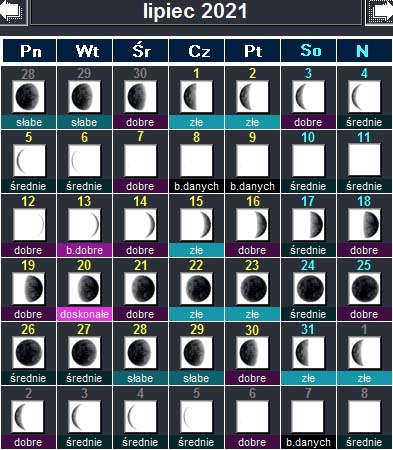The height and width of the screenshot is (450, 393).
Task: Select moon phase icon for July 1
Action: [x=196, y=97]
